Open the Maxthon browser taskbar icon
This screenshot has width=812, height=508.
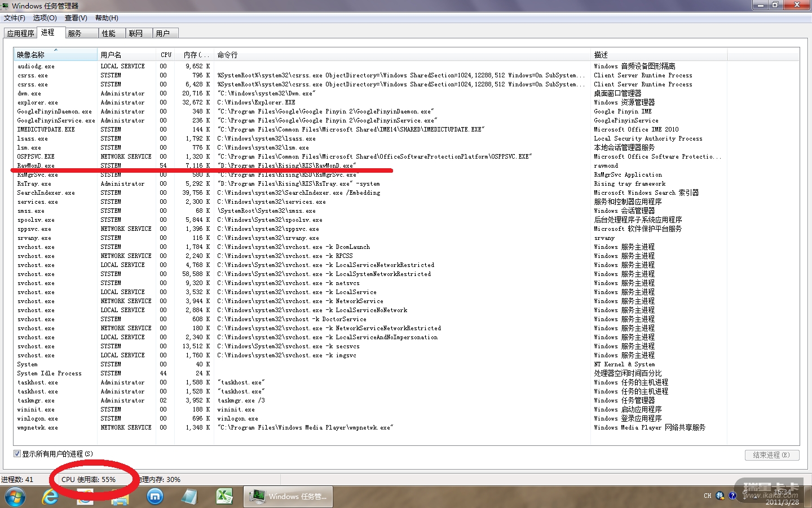155,497
